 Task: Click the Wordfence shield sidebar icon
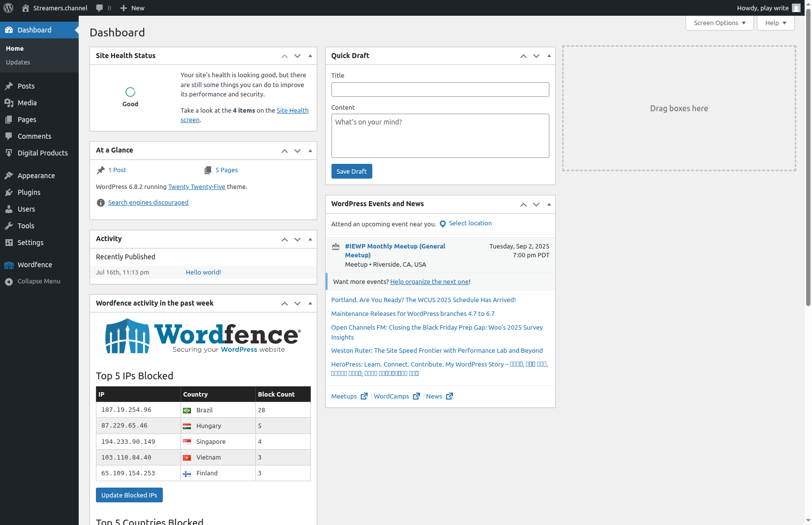pyautogui.click(x=9, y=265)
